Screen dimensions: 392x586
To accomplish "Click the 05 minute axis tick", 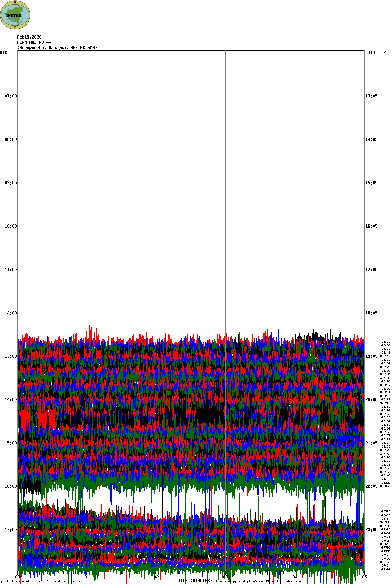I will [x=364, y=577].
